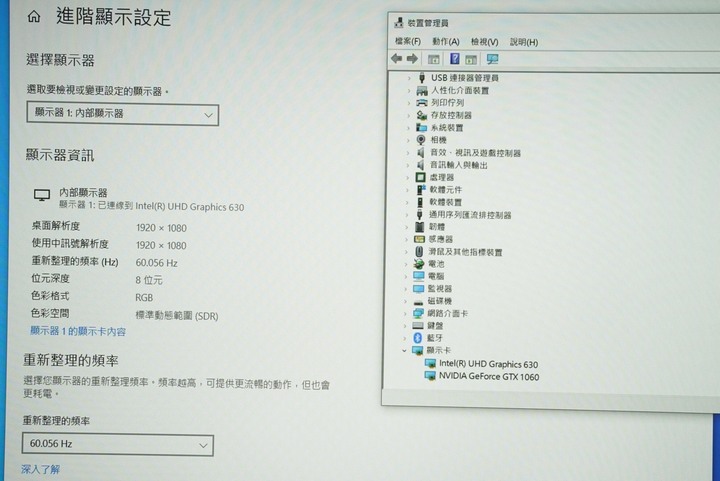Viewport: 720px width, 481px height.
Task: Select the 音效、視訊及遊戲控制器 speaker icon
Action: coord(420,152)
